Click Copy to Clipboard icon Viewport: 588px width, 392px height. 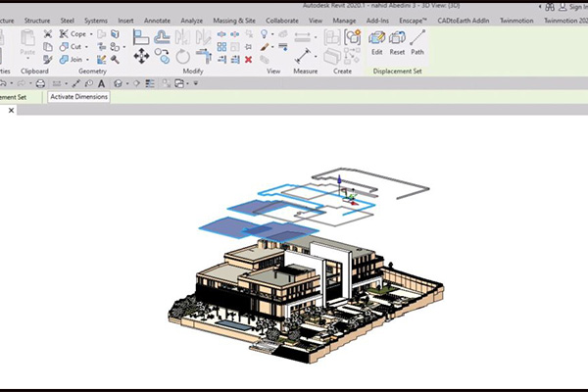[x=48, y=47]
